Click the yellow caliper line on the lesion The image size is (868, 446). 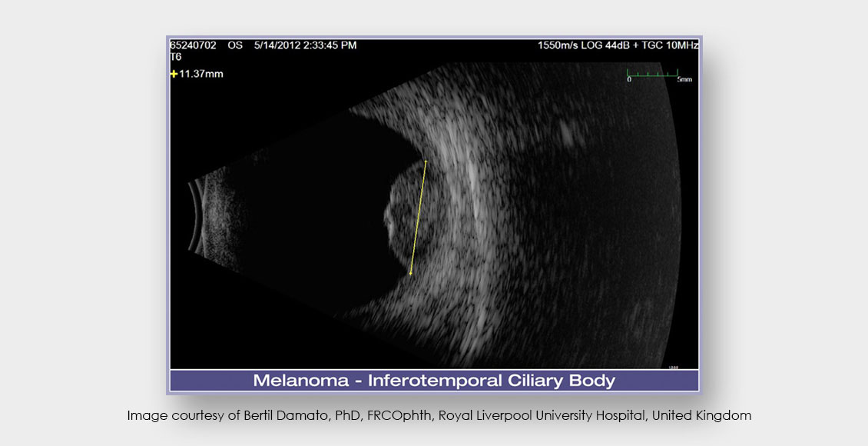(x=419, y=215)
